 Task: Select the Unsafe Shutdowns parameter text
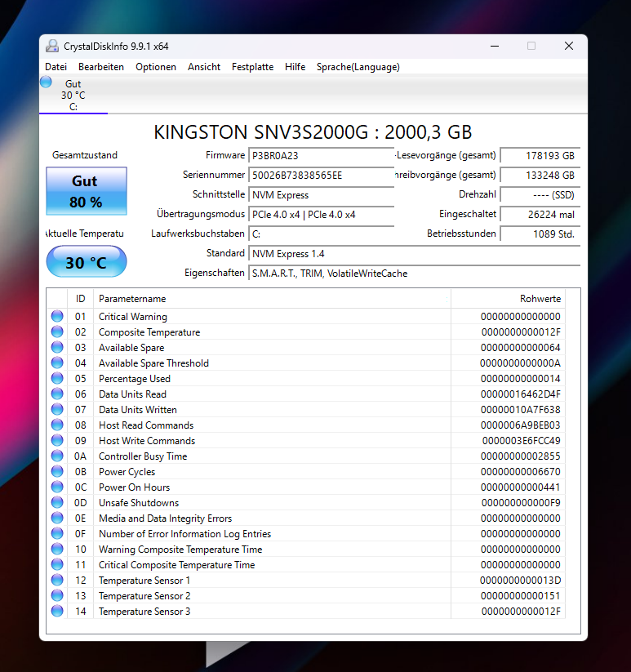click(139, 503)
